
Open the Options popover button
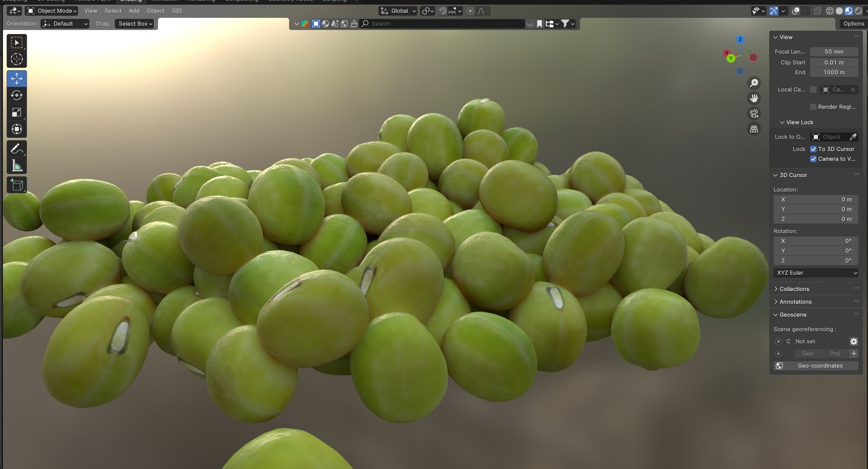point(854,24)
